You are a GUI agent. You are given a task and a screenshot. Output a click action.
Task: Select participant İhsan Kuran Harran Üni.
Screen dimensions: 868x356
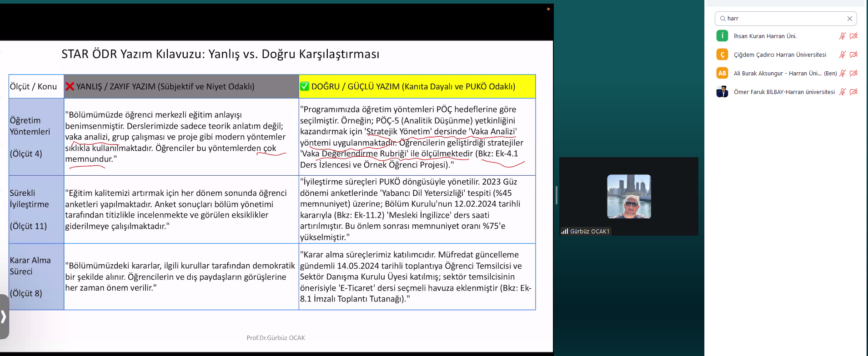pos(765,36)
